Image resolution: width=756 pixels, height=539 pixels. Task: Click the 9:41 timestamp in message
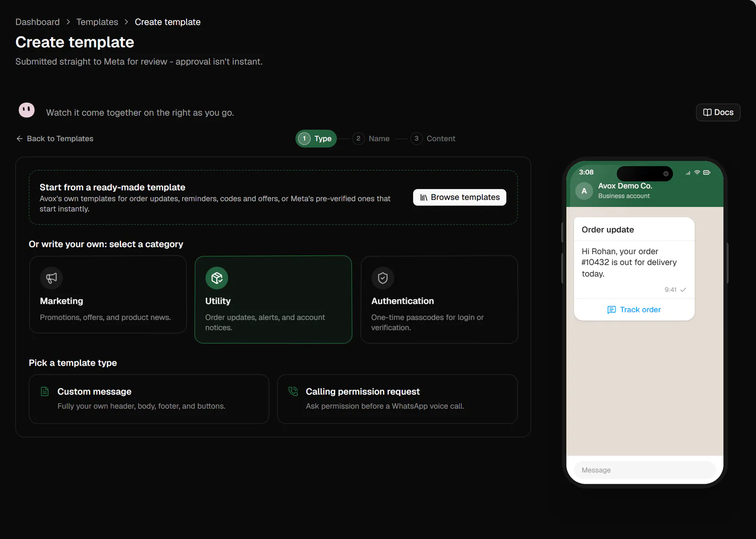[670, 290]
